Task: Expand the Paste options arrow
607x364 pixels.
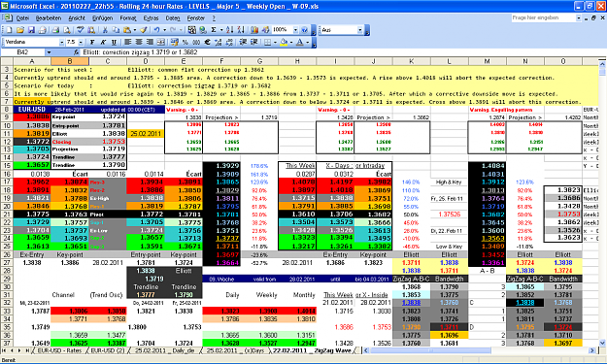Action: click(x=135, y=30)
